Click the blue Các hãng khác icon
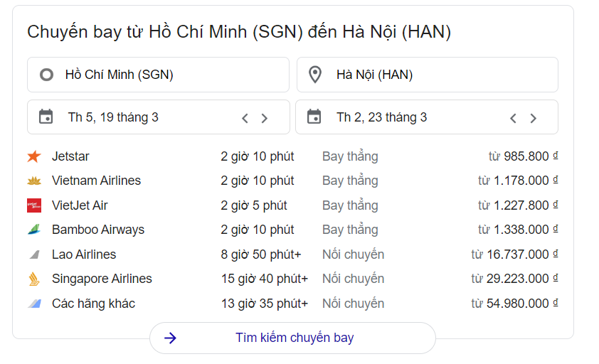Viewport: 599px width, 364px height. (34, 304)
